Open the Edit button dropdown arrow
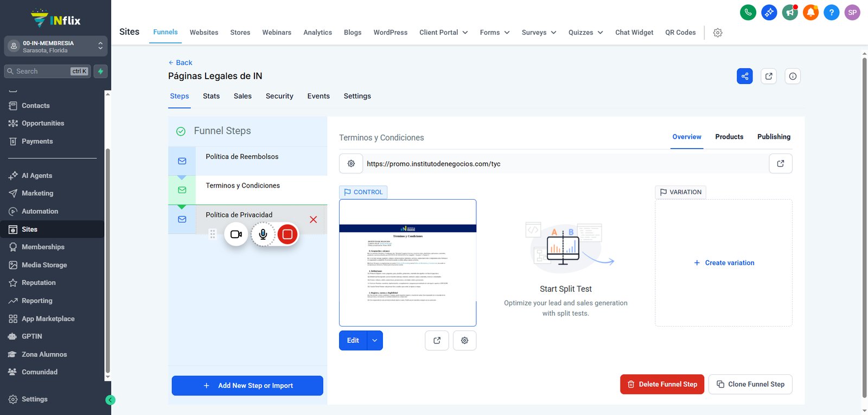Screen dimensions: 868x415 (375, 341)
